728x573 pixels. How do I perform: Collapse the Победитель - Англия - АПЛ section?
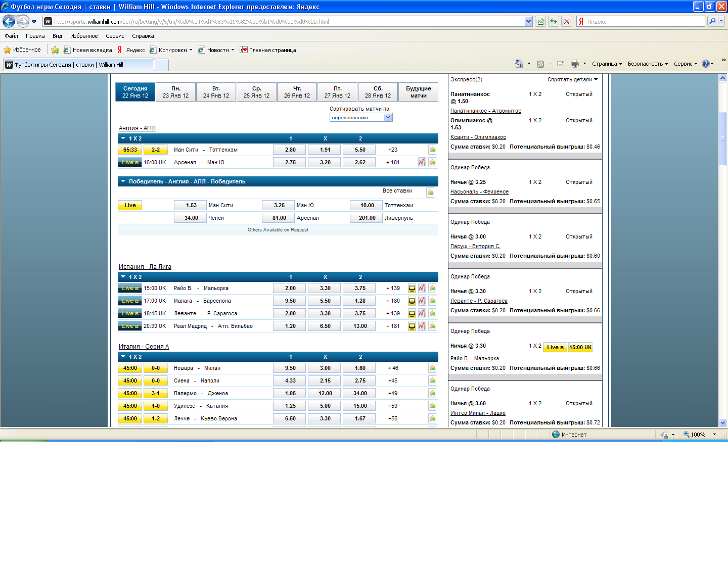pyautogui.click(x=123, y=181)
